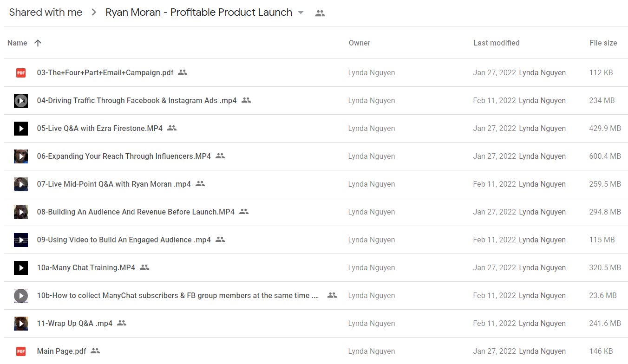Select 09-Using Video to Build An Engaged Audience .mp4
Image resolution: width=628 pixels, height=364 pixels.
[124, 240]
